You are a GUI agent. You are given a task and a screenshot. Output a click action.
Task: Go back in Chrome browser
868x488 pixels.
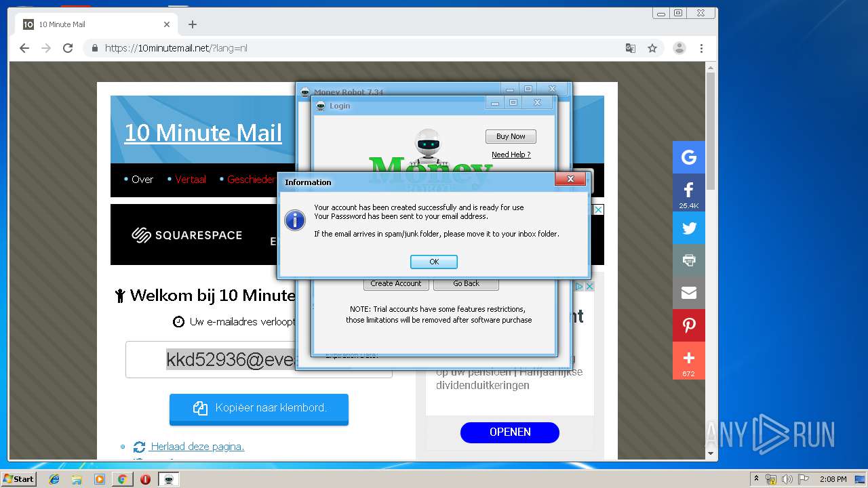tap(24, 48)
